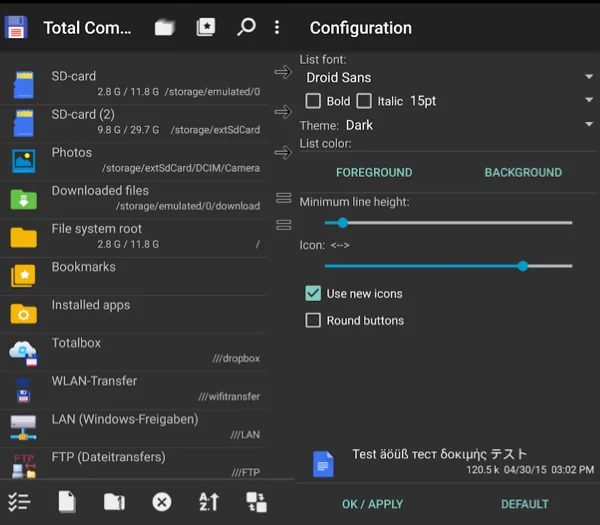Click the arrow next to SD-card row
The width and height of the screenshot is (600, 525).
[283, 72]
